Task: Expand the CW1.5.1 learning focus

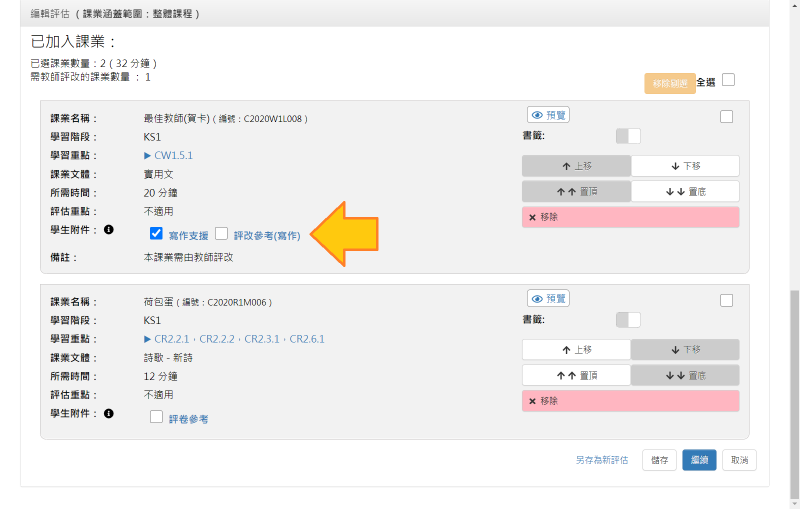Action: point(148,156)
